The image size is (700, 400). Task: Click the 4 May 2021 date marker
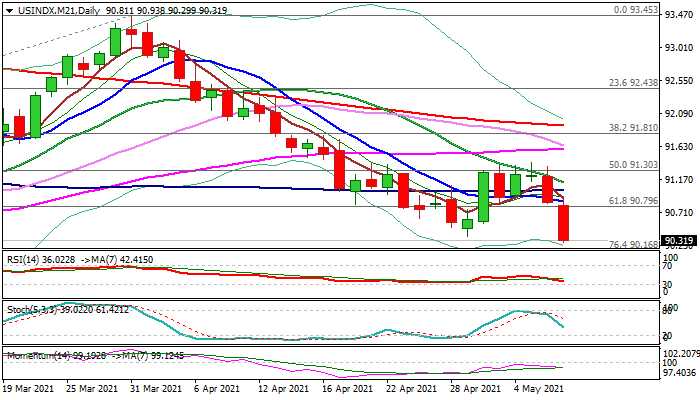point(539,387)
